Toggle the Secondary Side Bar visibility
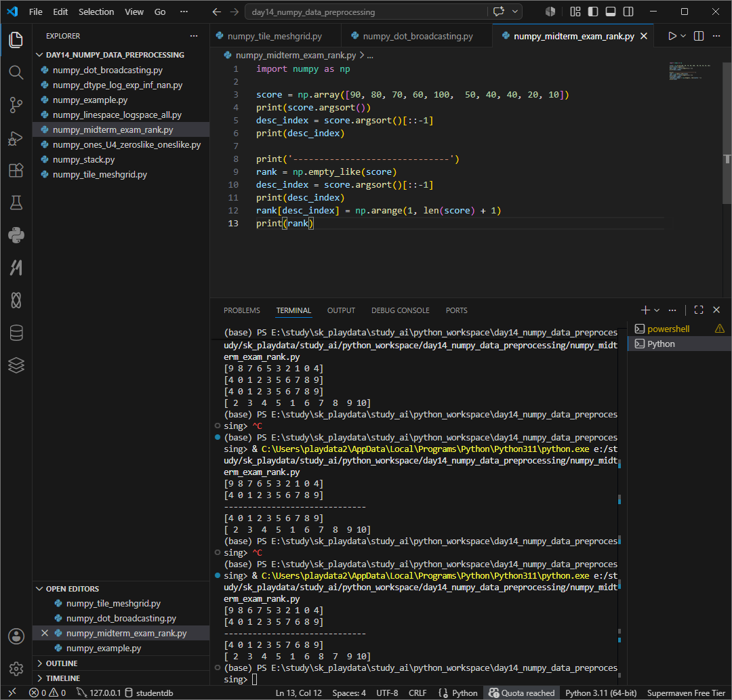Viewport: 732px width, 700px height. coord(628,12)
